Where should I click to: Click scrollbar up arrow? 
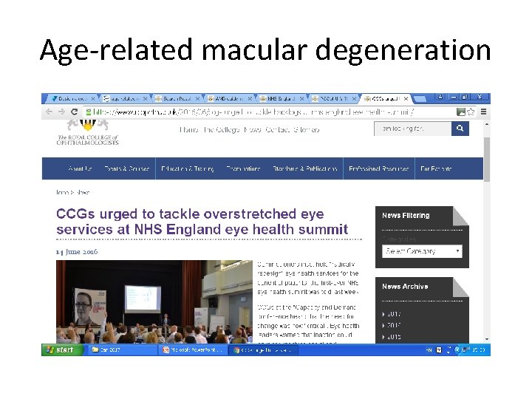pos(486,125)
